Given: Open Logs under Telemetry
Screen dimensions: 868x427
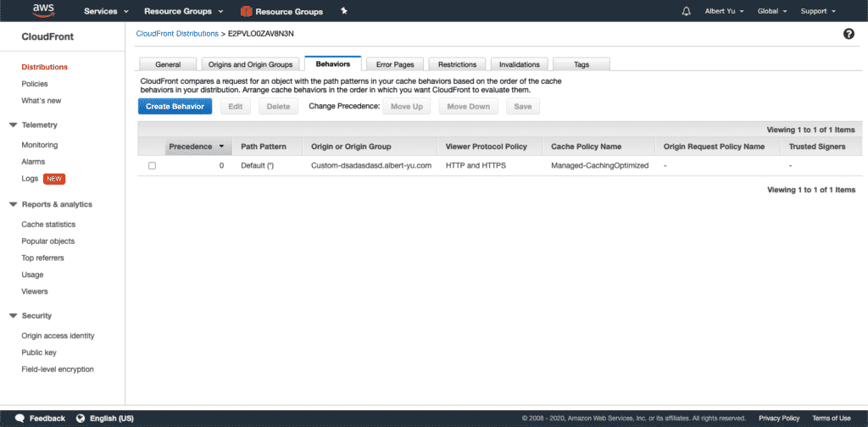Looking at the screenshot, I should [30, 179].
